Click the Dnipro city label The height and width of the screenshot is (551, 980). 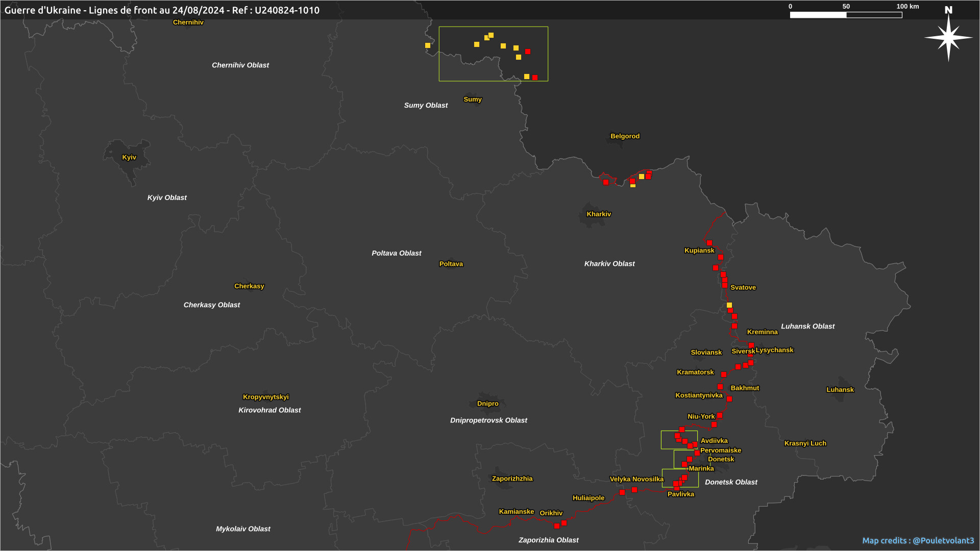point(487,404)
